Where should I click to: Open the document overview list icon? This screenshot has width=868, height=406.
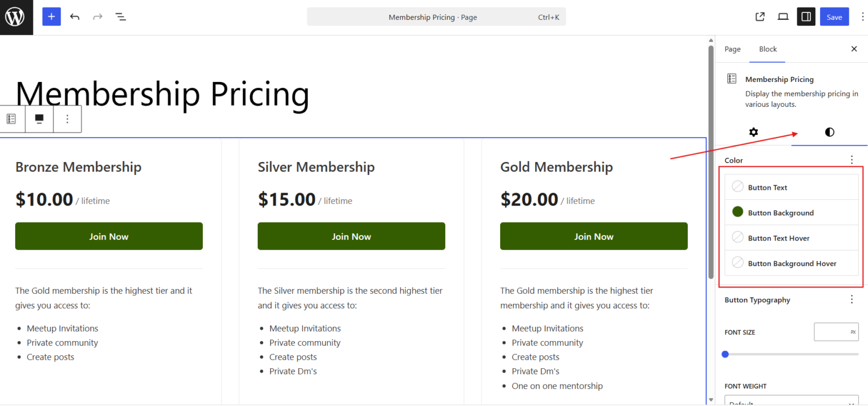pyautogui.click(x=120, y=17)
